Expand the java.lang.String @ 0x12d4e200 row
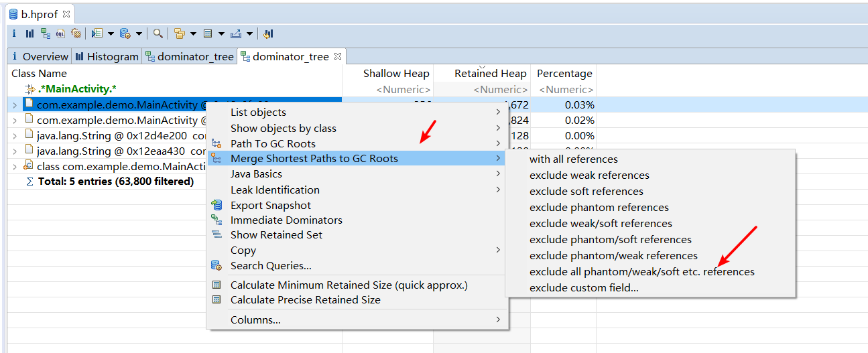Viewport: 868px width, 353px height. tap(15, 136)
